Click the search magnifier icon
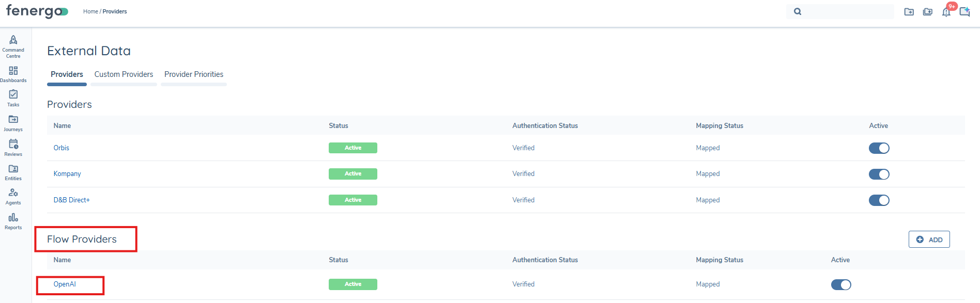The height and width of the screenshot is (303, 980). 798,11
